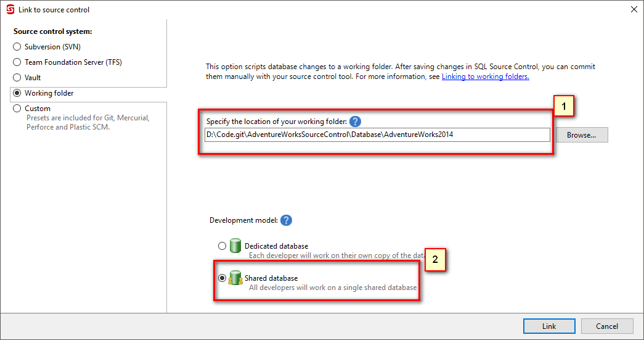The image size is (644, 340).
Task: Click the 'Source control system:' heading
Action: [x=52, y=31]
